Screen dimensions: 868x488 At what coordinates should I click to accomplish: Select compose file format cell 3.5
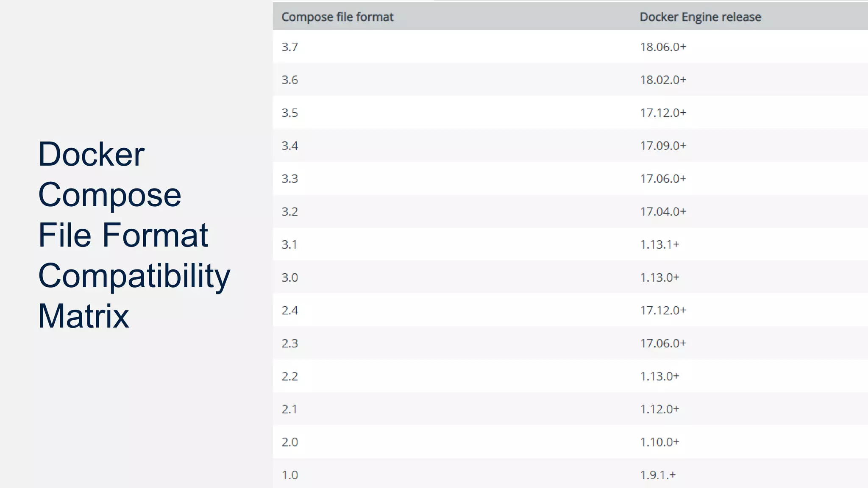click(290, 113)
